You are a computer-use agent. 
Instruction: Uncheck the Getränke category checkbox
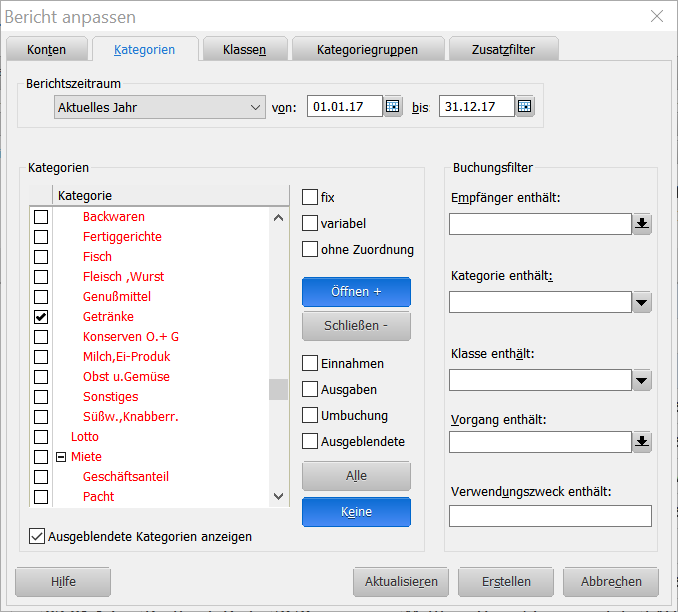click(x=41, y=317)
